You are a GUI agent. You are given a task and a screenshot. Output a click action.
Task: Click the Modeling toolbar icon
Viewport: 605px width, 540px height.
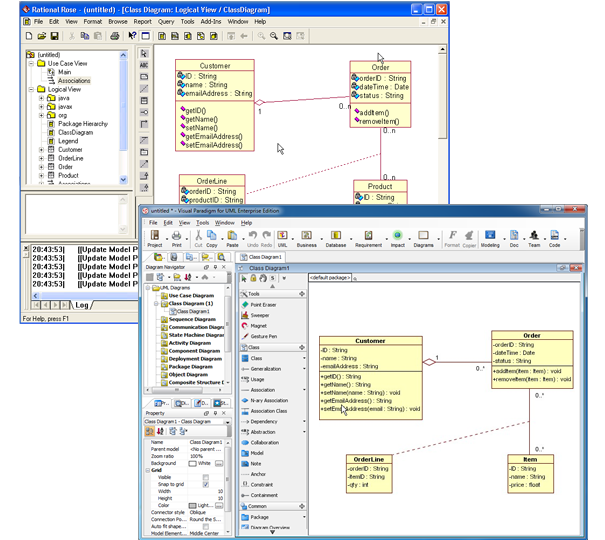(490, 238)
